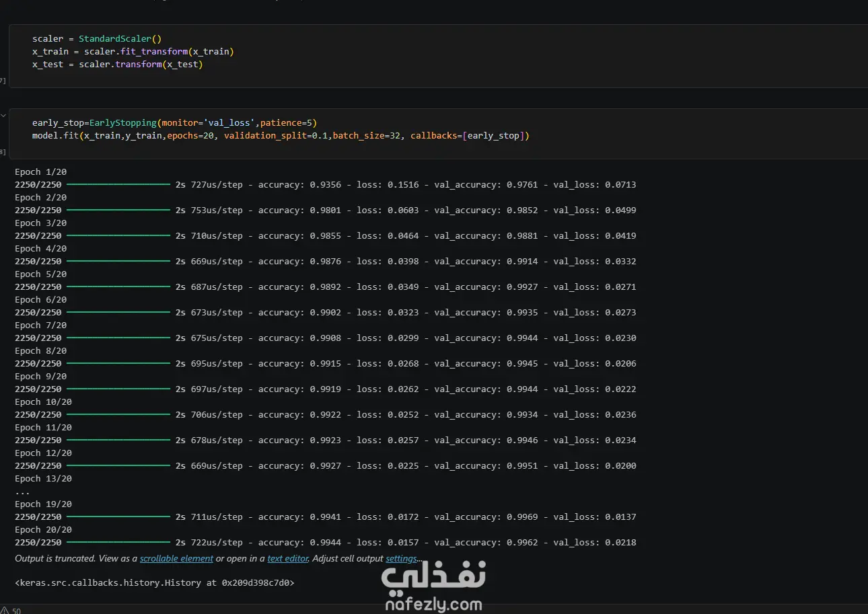Click the 'x_train = scaler.fit_transform(x_train)' line
This screenshot has height=614, width=868.
click(x=133, y=52)
